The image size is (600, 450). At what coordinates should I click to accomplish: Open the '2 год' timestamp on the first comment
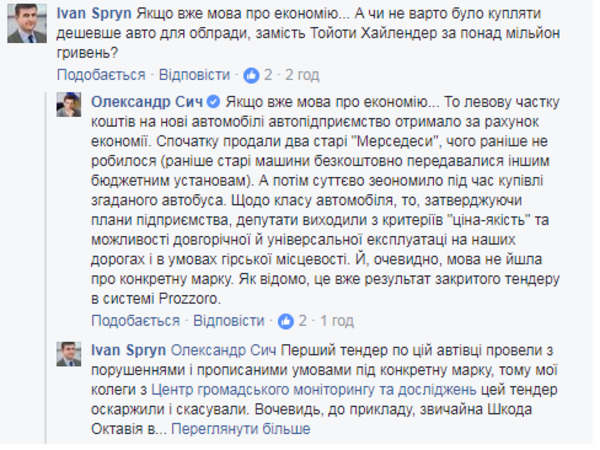(x=302, y=75)
